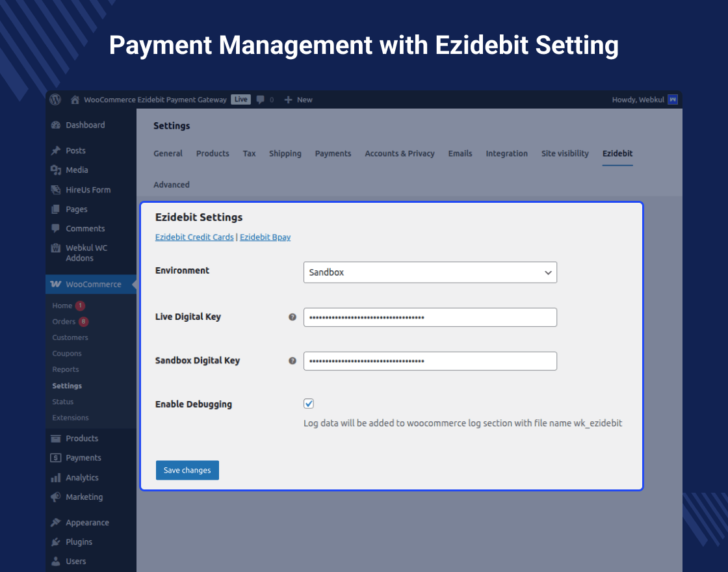Image resolution: width=728 pixels, height=572 pixels.
Task: Click the Live status badge
Action: tap(240, 99)
